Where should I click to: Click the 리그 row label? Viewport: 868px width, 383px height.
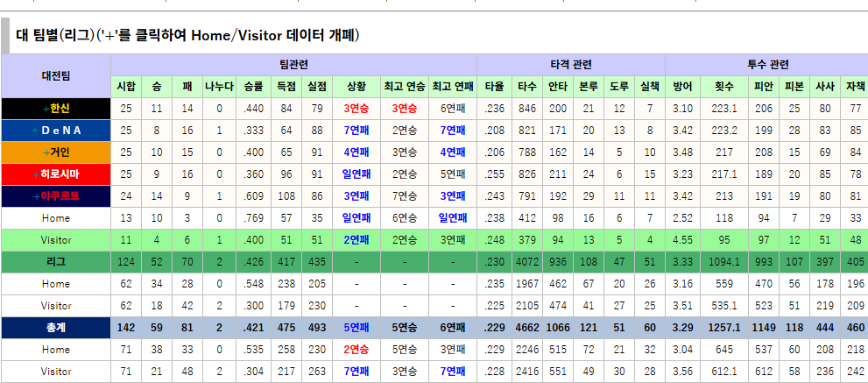pyautogui.click(x=56, y=262)
